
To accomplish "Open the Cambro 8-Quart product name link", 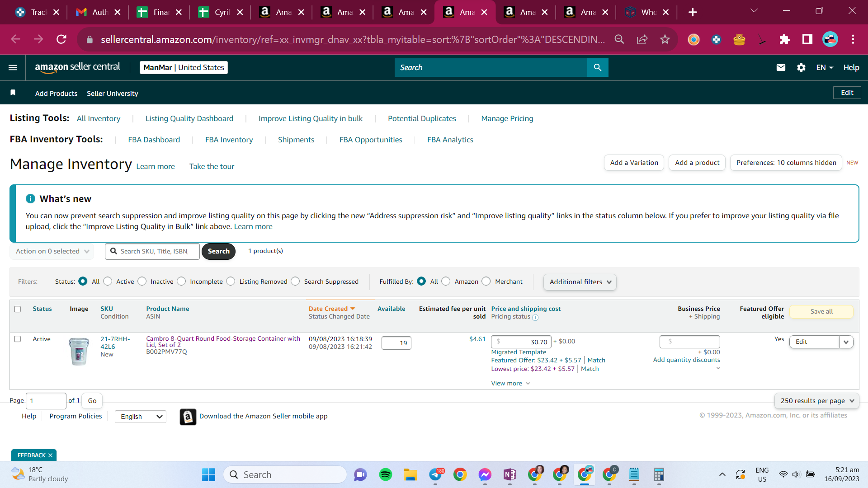I will coord(223,342).
